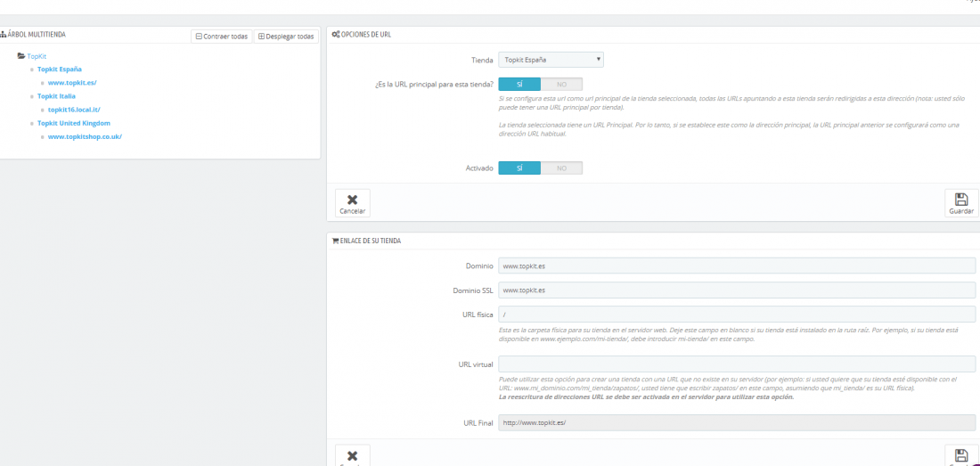Click the "OPCIONES DE URL" panel heading

pos(366,35)
